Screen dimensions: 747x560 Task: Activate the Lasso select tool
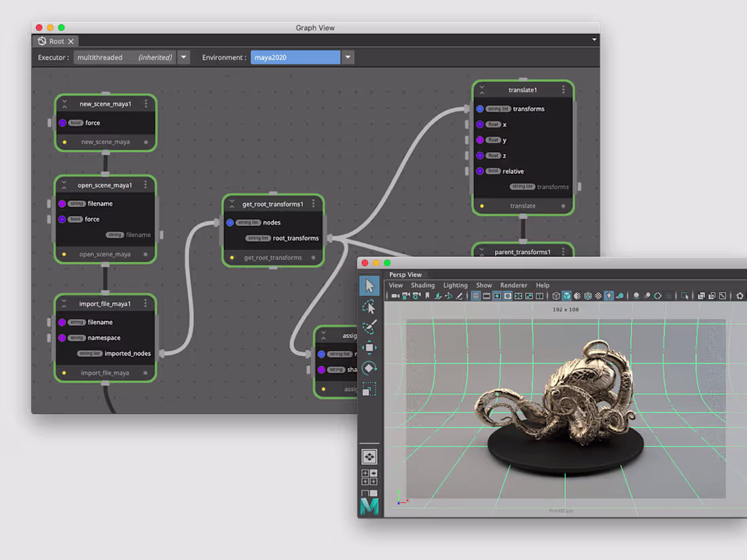point(369,307)
